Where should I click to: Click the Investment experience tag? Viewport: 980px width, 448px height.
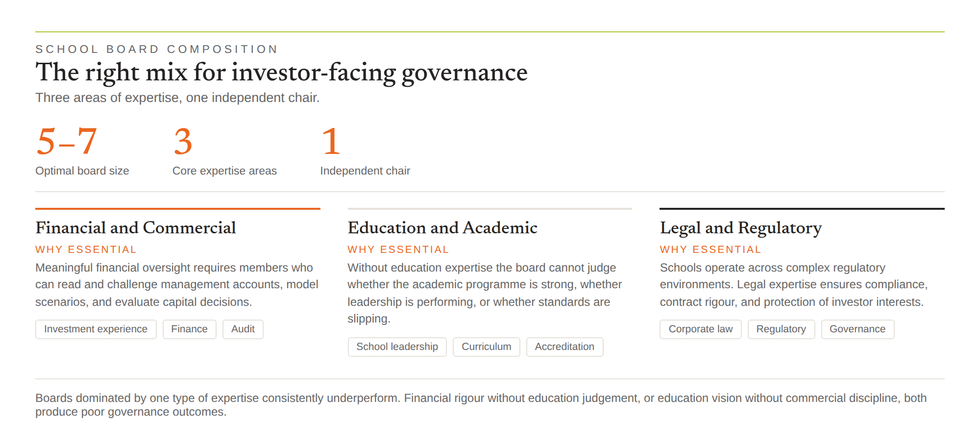(x=96, y=329)
